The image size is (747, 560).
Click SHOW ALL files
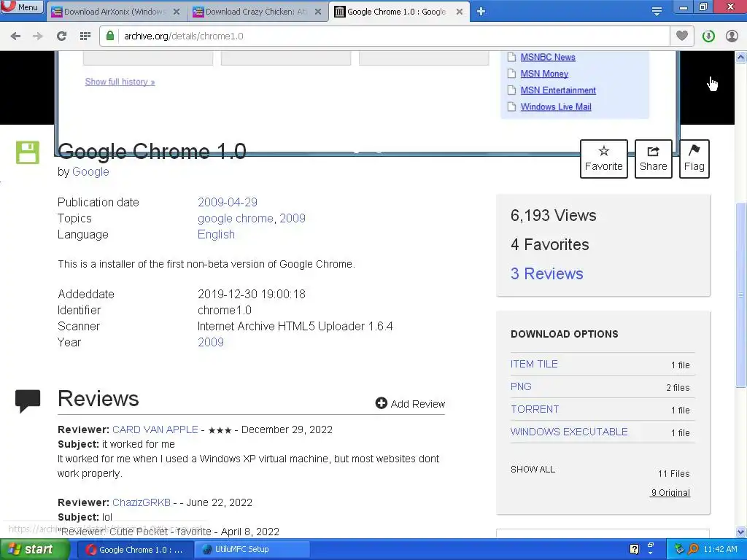pyautogui.click(x=533, y=470)
